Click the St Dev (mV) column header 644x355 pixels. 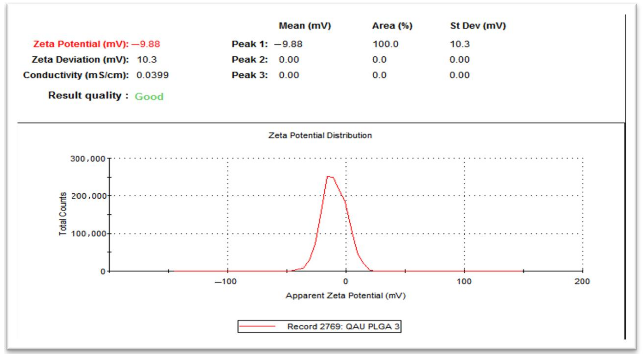coord(478,26)
